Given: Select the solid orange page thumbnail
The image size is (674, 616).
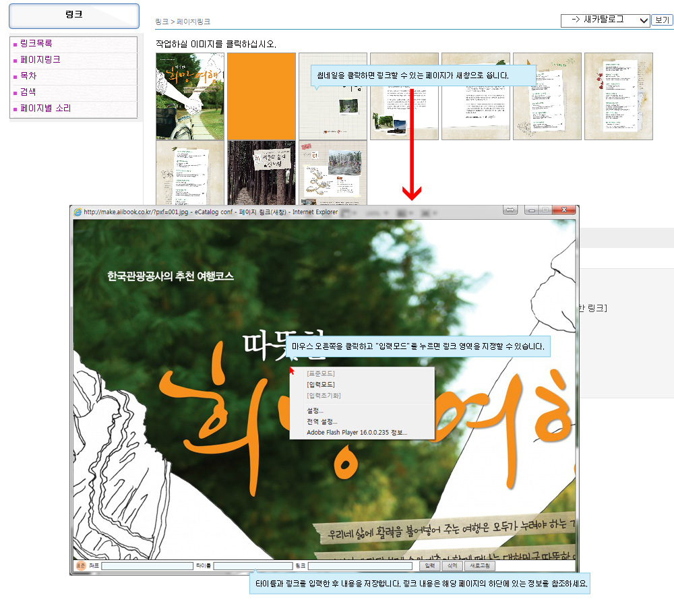Looking at the screenshot, I should [262, 96].
